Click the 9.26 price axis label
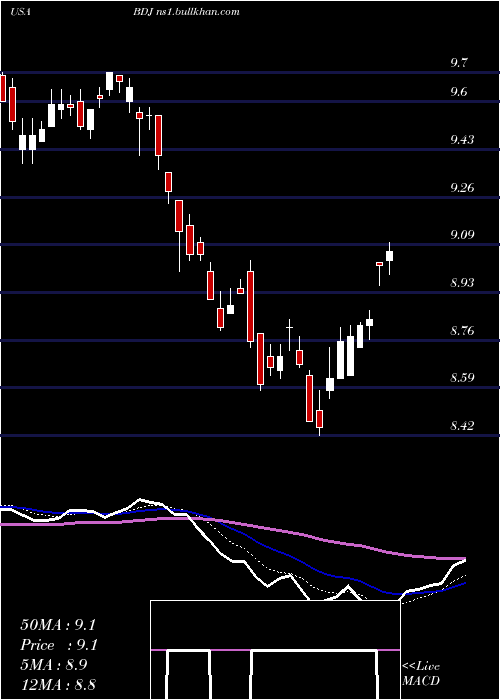This screenshot has height=700, width=500. click(462, 188)
